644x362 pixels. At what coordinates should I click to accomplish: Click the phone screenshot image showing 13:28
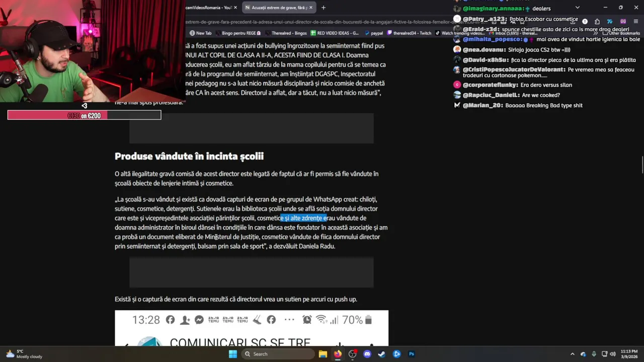[252, 328]
